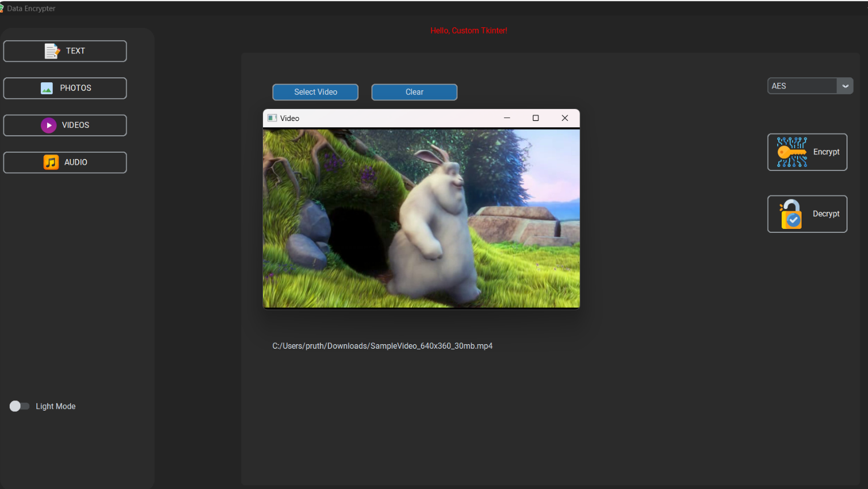Click the Encrypt button label

click(x=826, y=152)
